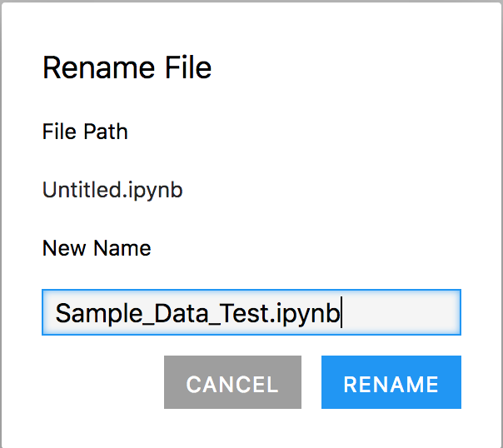Select the Rename File dialog heading

tap(127, 67)
